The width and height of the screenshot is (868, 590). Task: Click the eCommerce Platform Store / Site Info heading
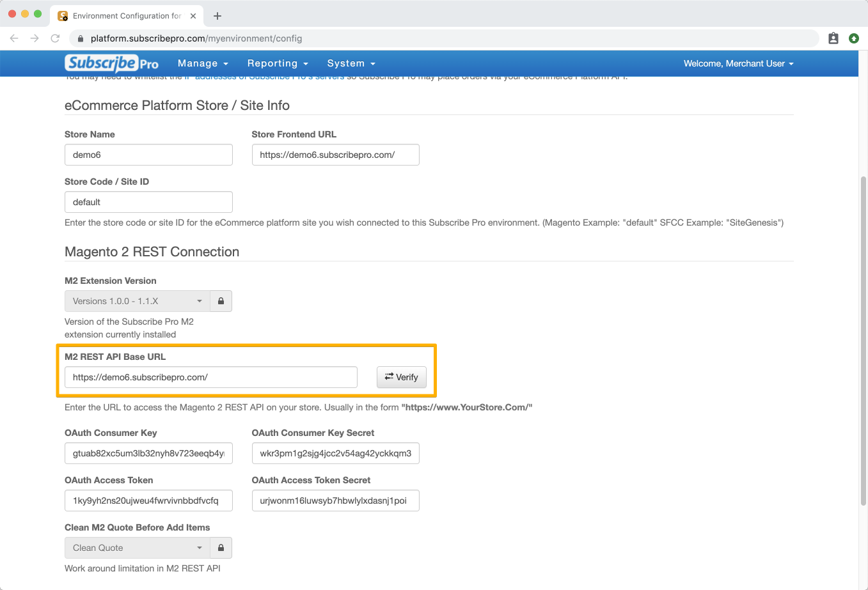[x=177, y=105]
